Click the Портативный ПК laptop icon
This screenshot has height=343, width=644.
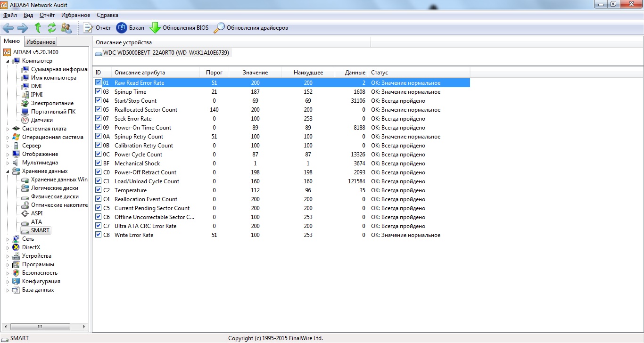25,112
